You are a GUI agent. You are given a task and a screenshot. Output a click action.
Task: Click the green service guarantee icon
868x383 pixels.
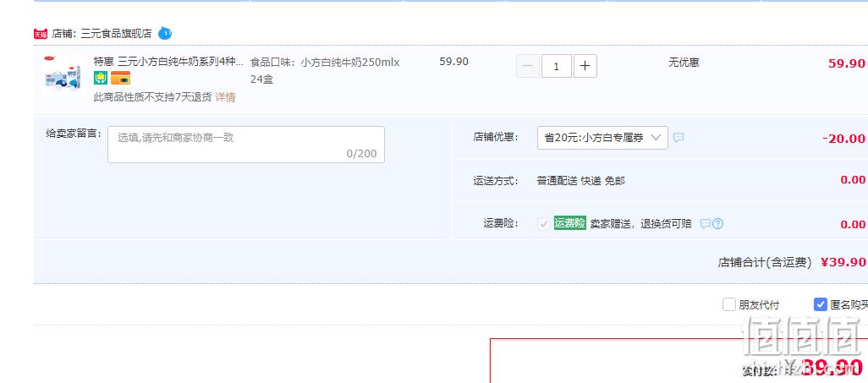point(100,78)
